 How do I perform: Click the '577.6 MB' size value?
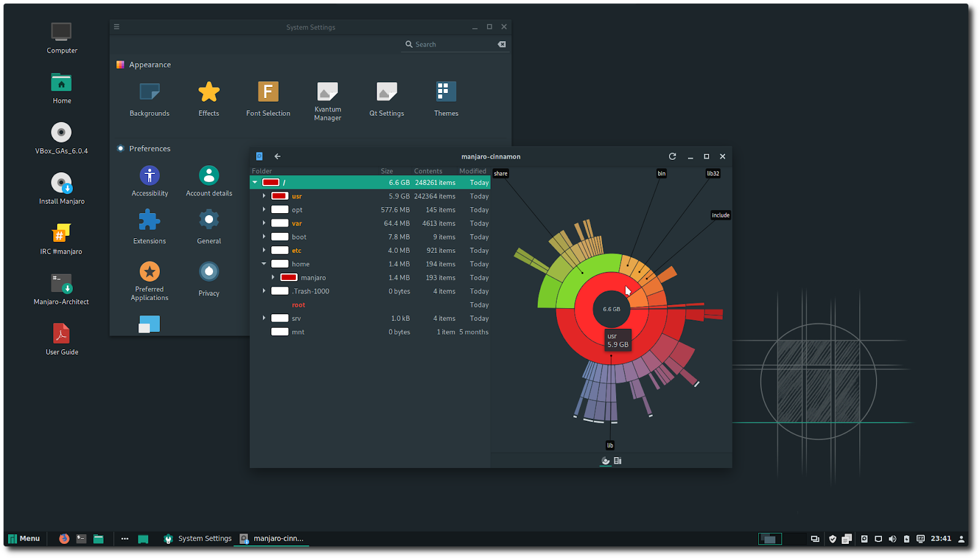395,209
